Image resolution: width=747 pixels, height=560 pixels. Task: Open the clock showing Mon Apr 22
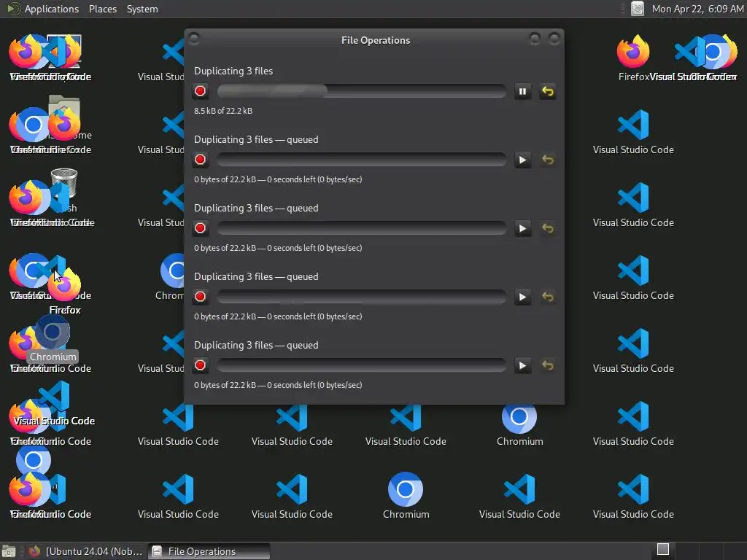pos(697,9)
